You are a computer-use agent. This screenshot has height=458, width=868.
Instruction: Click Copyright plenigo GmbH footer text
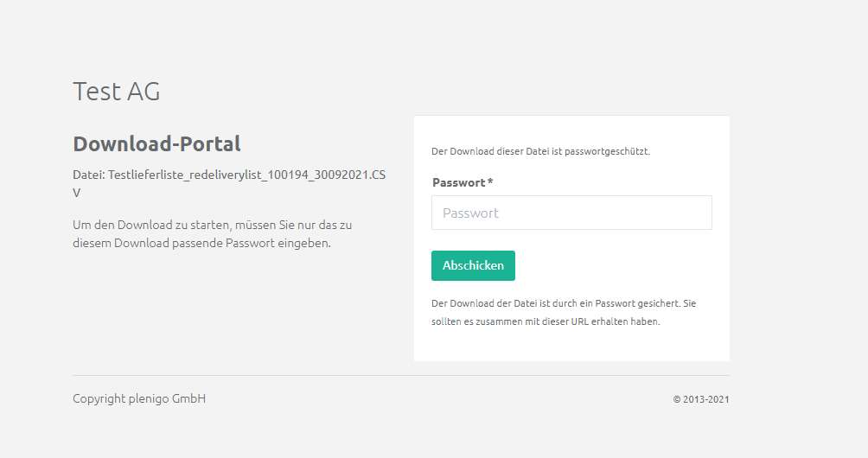tap(139, 398)
